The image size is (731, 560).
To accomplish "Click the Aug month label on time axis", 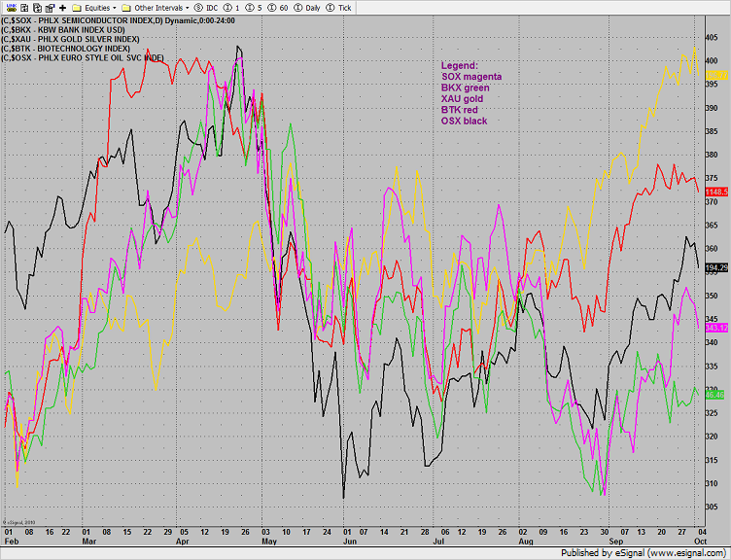I will pyautogui.click(x=526, y=542).
